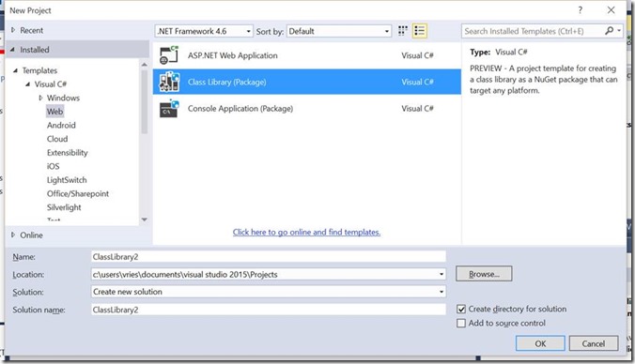Viewport: 635px width, 364px height.
Task: Expand the Online section
Action: pos(13,235)
